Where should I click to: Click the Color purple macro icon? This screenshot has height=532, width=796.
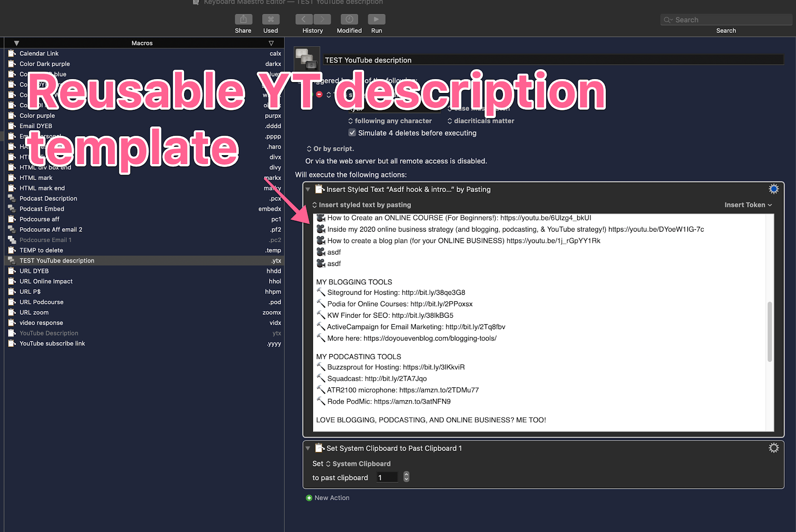pos(12,115)
